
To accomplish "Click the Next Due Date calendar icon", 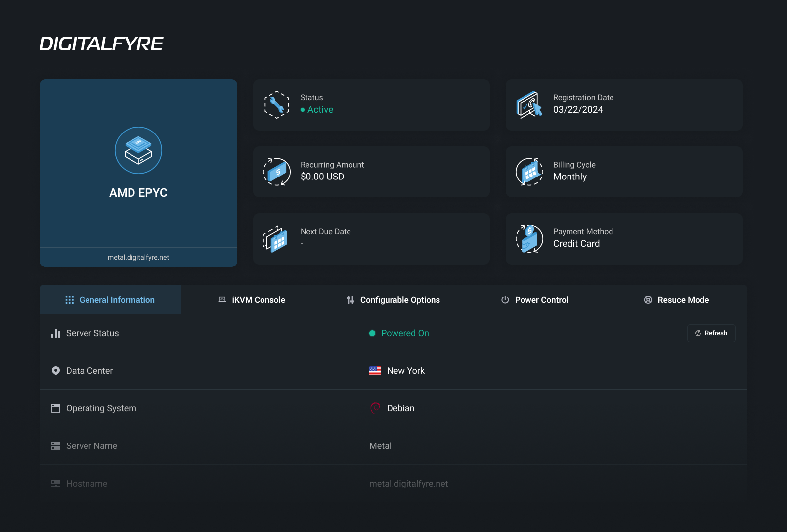I will 275,239.
